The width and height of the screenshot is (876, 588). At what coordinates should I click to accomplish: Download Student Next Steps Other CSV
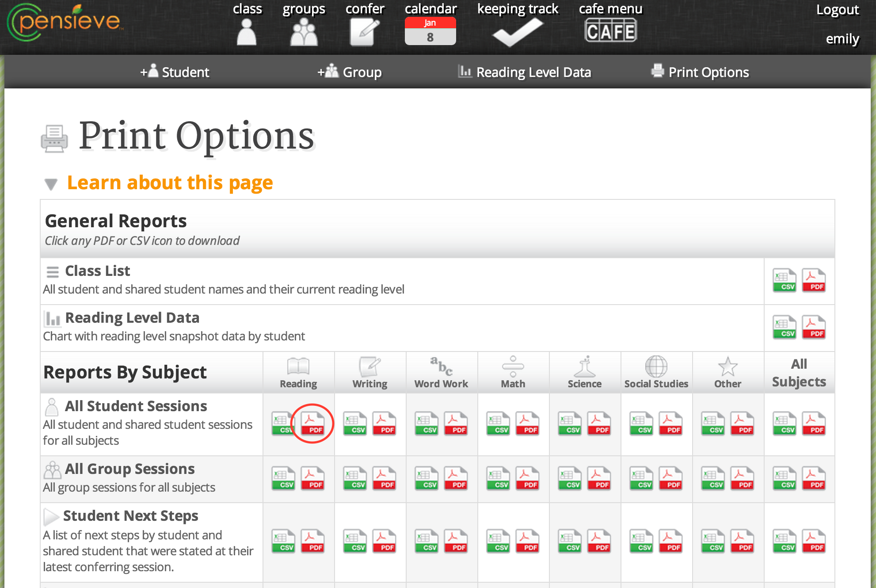point(713,541)
